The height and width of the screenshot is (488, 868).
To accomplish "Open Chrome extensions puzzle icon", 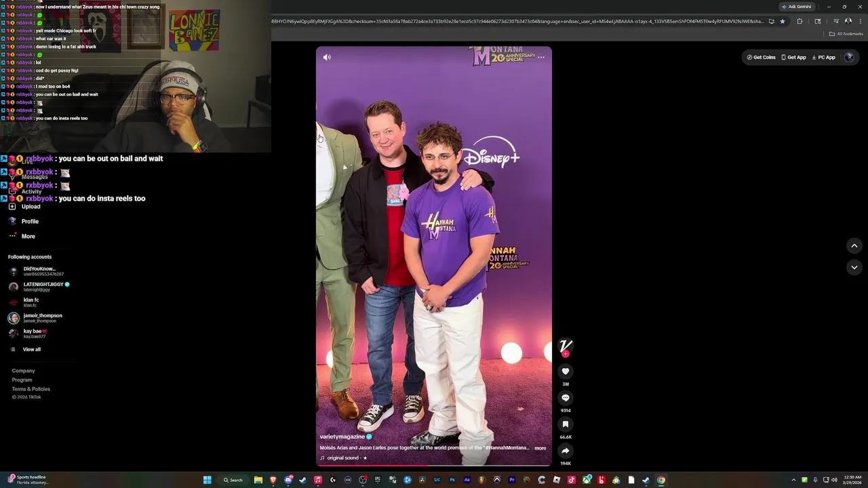I will pyautogui.click(x=800, y=21).
